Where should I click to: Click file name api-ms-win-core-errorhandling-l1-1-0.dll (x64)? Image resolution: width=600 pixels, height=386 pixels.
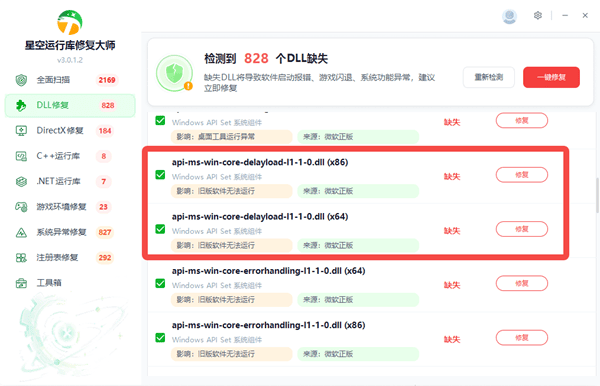click(x=269, y=271)
